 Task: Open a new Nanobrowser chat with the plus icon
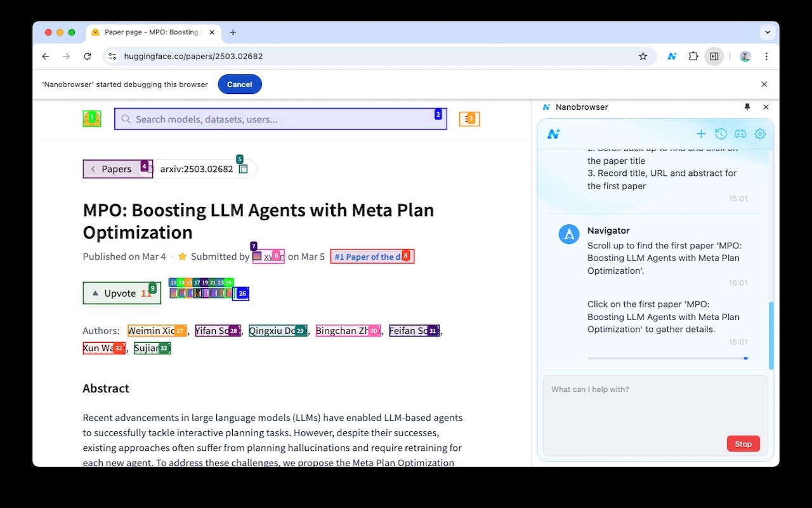click(x=701, y=134)
